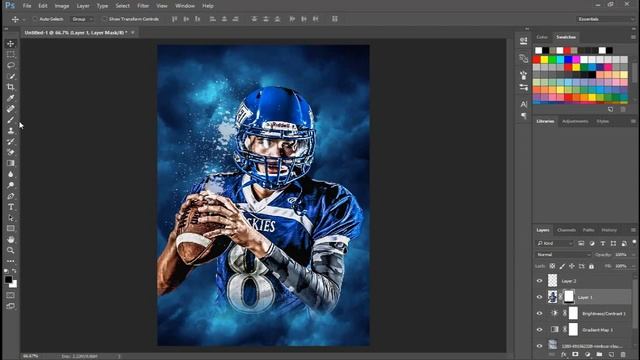Open the Kind layer filter dropdown
Screen dimensions: 640x360
[x=555, y=243]
